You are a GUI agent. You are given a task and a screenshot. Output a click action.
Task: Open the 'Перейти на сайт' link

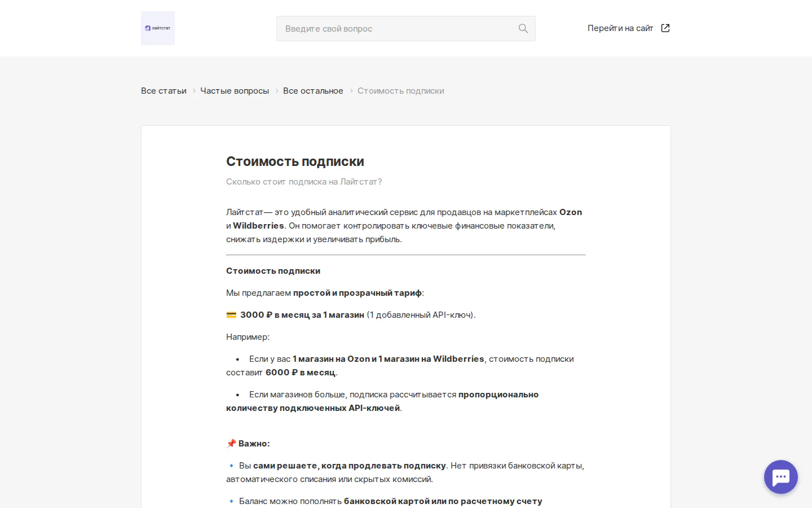620,28
